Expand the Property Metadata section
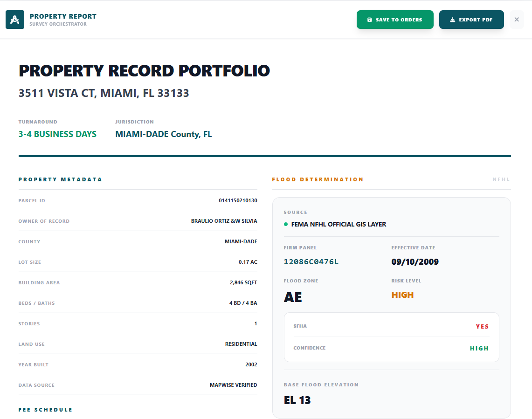The width and height of the screenshot is (532, 419). click(60, 179)
